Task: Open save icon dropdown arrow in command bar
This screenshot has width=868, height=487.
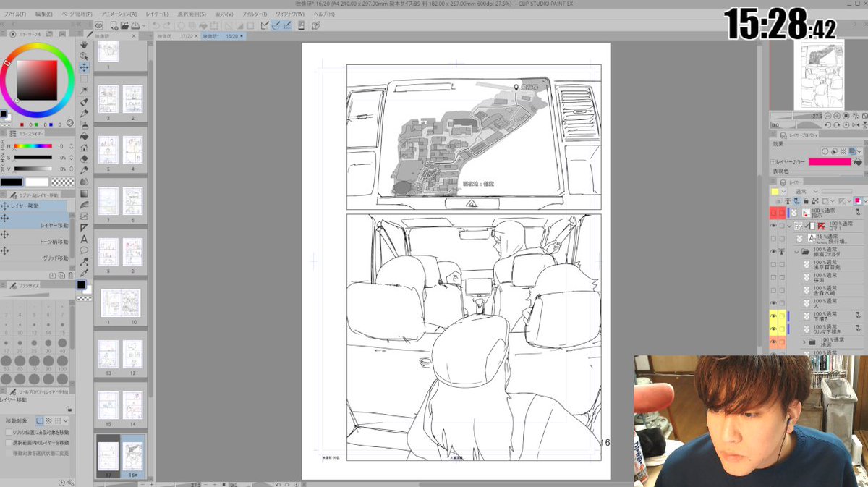Action: click(x=145, y=25)
